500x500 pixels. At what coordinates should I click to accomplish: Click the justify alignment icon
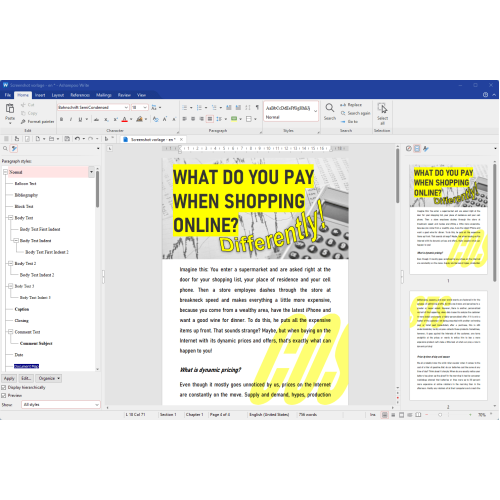coord(210,119)
